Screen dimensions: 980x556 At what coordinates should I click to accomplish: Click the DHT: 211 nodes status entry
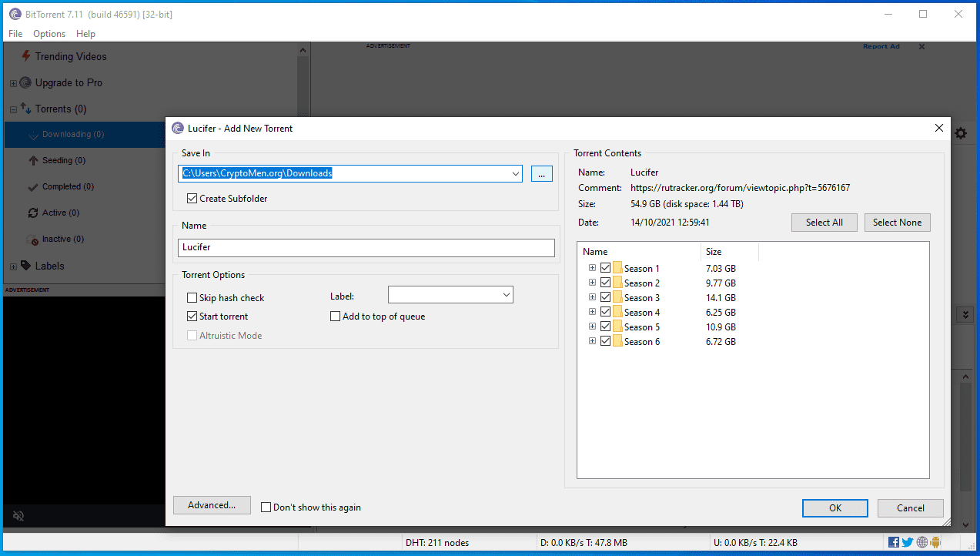click(439, 542)
